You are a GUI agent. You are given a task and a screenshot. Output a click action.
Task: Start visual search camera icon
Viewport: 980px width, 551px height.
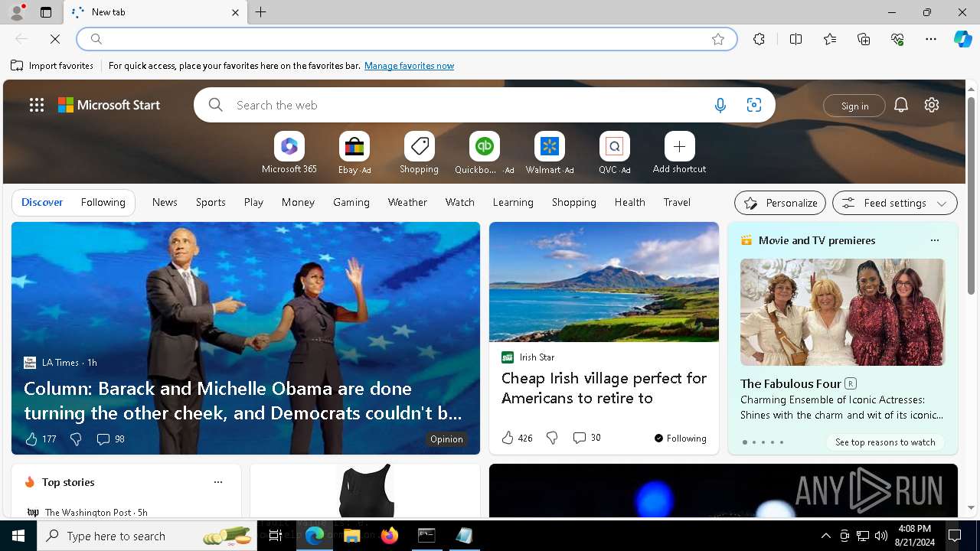(x=754, y=106)
